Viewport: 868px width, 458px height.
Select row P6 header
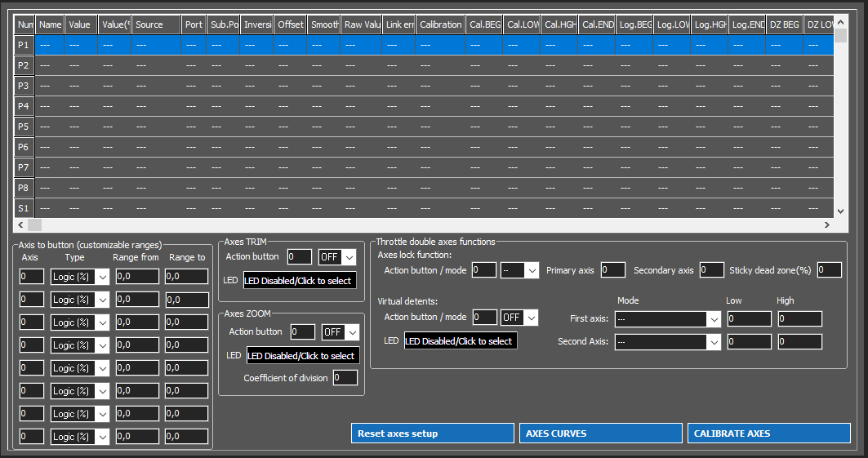[x=24, y=147]
